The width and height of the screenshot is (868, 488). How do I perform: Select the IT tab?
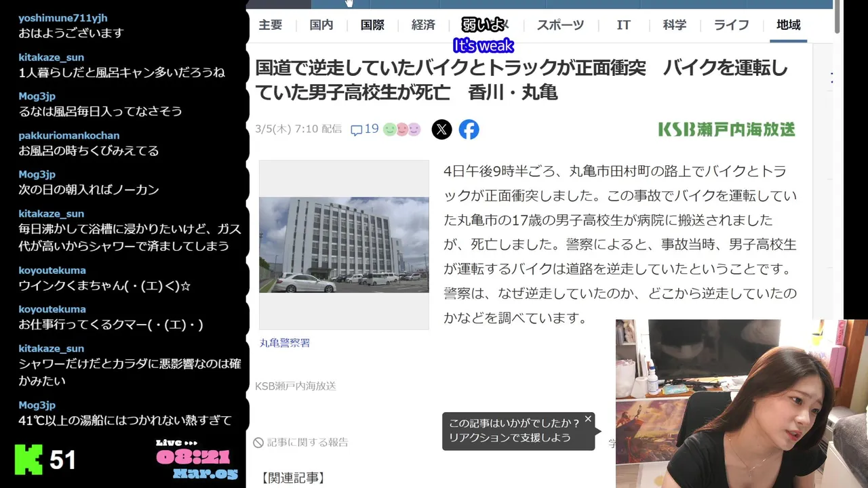pos(623,25)
